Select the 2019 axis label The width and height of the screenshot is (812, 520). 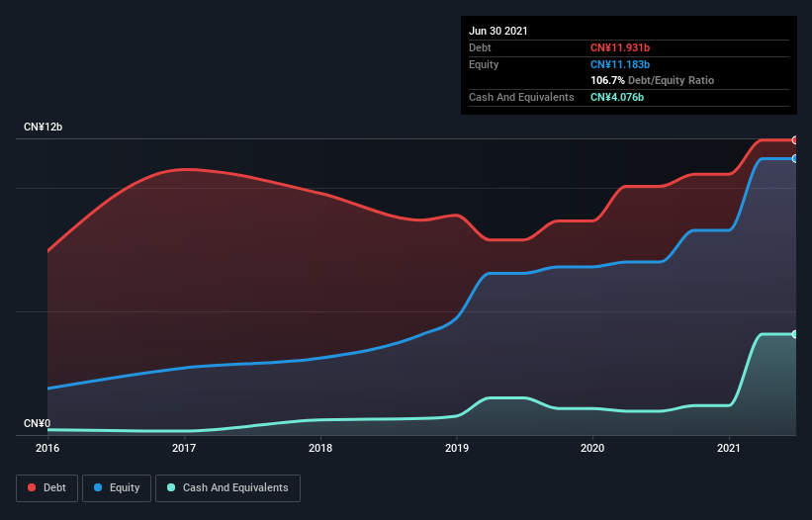coord(457,448)
